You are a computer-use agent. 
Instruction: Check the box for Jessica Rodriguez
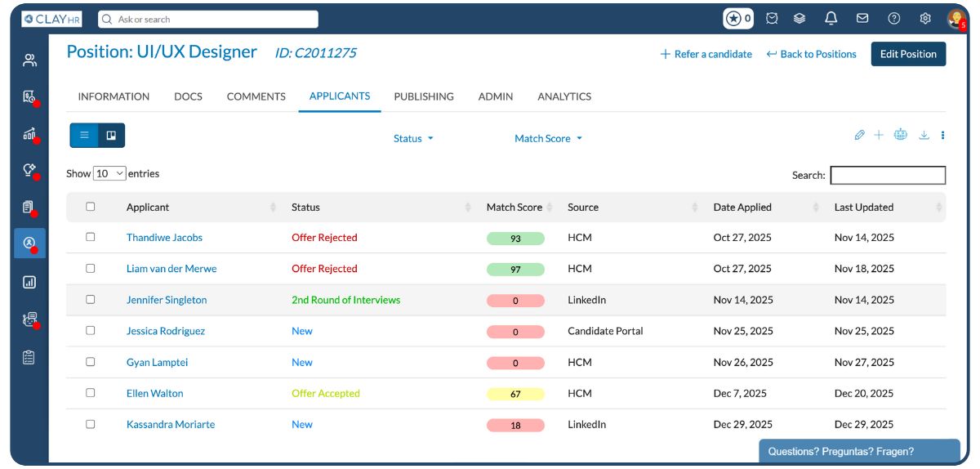(91, 330)
